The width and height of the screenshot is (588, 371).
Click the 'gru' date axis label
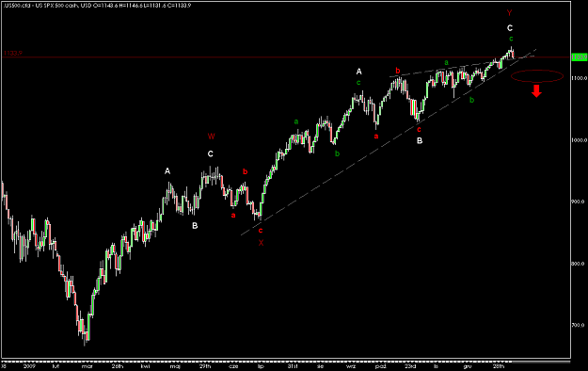468,366
